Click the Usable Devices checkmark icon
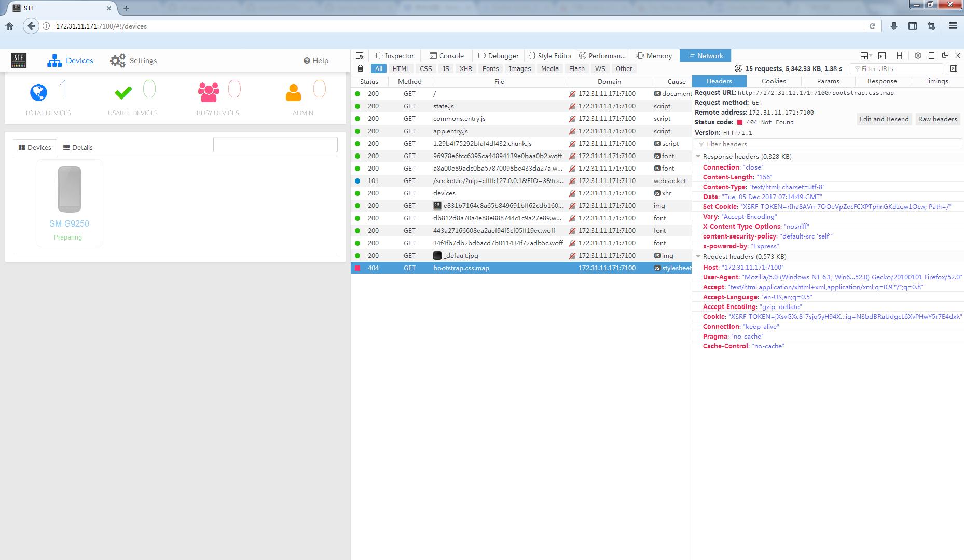Screen dimensions: 964x560 [x=123, y=92]
